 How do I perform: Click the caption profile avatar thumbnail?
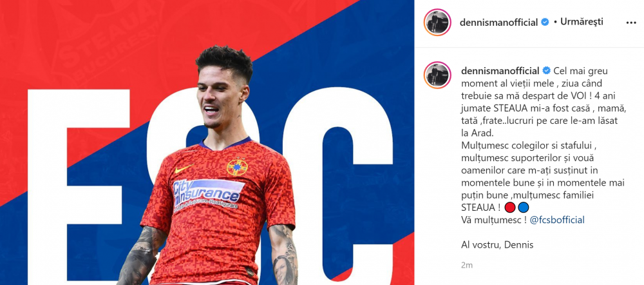pyautogui.click(x=437, y=75)
